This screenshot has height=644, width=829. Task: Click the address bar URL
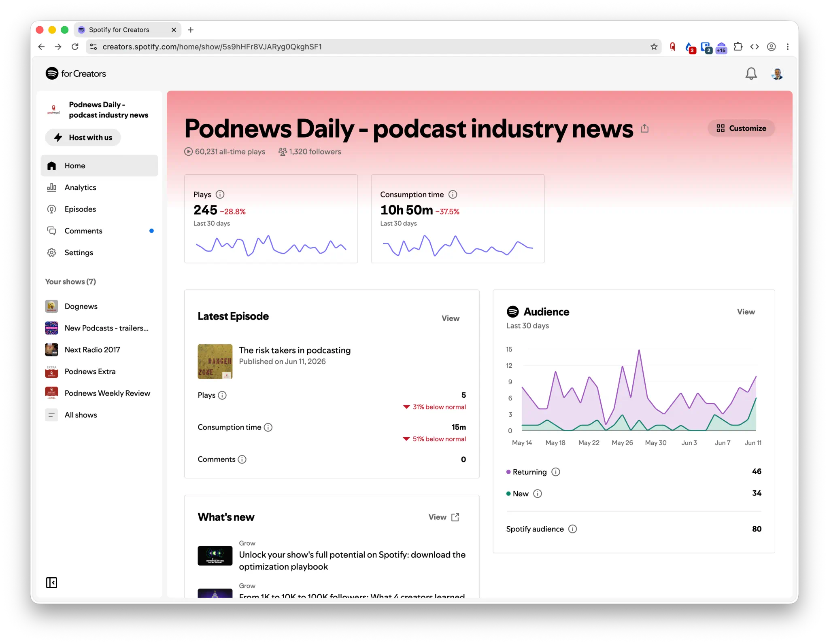(x=212, y=47)
